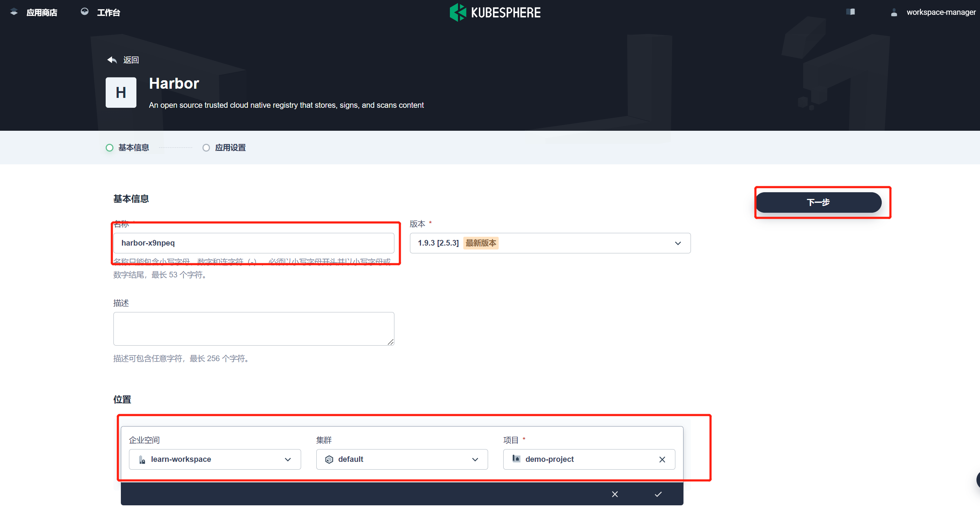Click the back arrow icon
Image resolution: width=980 pixels, height=529 pixels.
(x=112, y=60)
